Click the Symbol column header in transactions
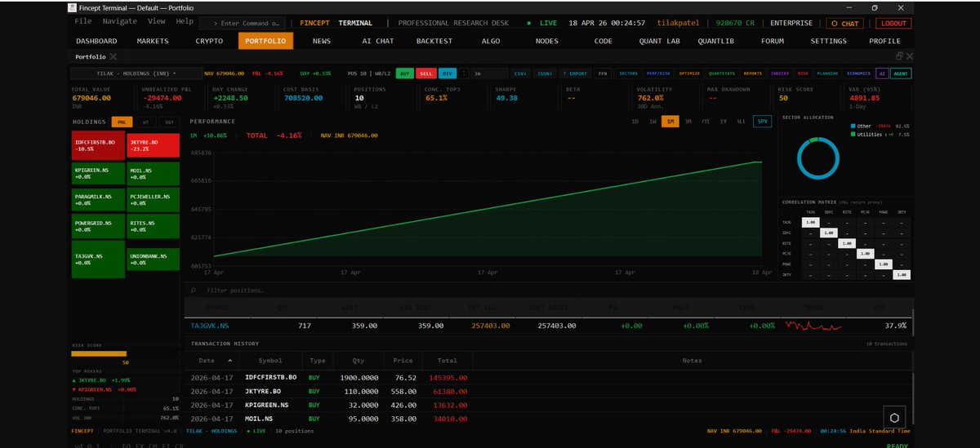 click(x=269, y=360)
